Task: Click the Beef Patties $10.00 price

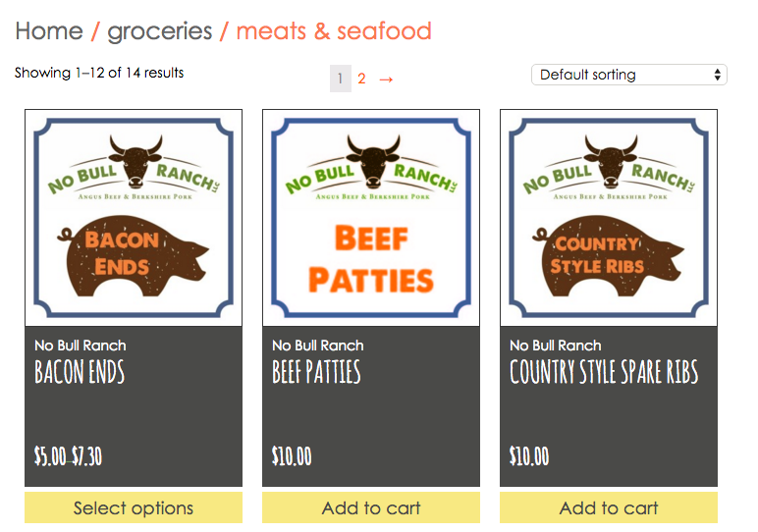Action: click(x=292, y=456)
